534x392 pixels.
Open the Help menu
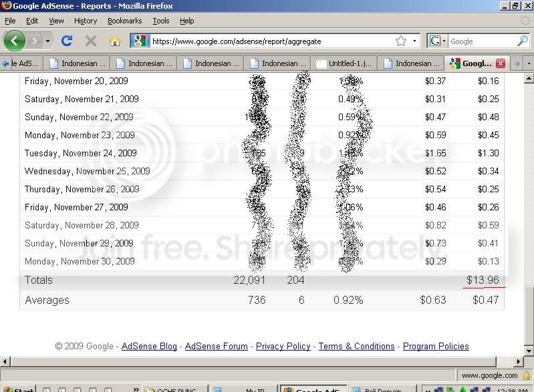tap(187, 21)
